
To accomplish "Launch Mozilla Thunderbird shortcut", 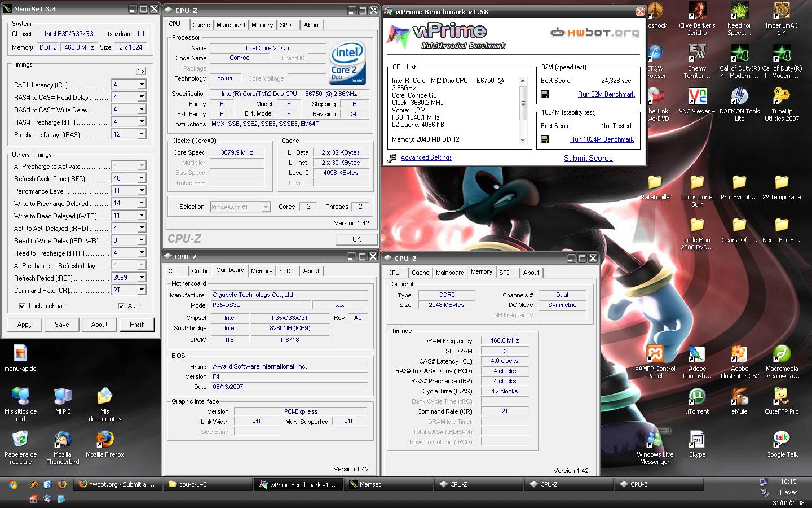I will 63,447.
